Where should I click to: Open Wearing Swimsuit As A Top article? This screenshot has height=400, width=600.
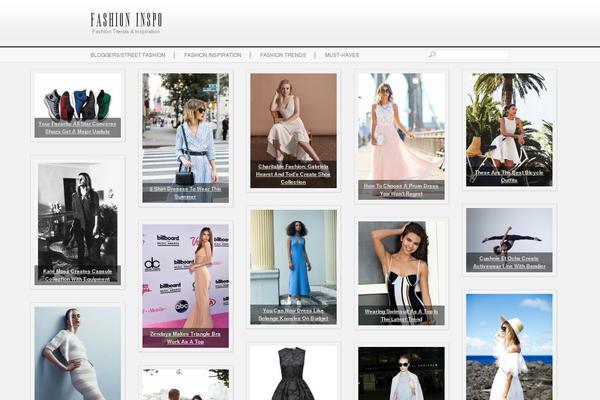(x=401, y=315)
